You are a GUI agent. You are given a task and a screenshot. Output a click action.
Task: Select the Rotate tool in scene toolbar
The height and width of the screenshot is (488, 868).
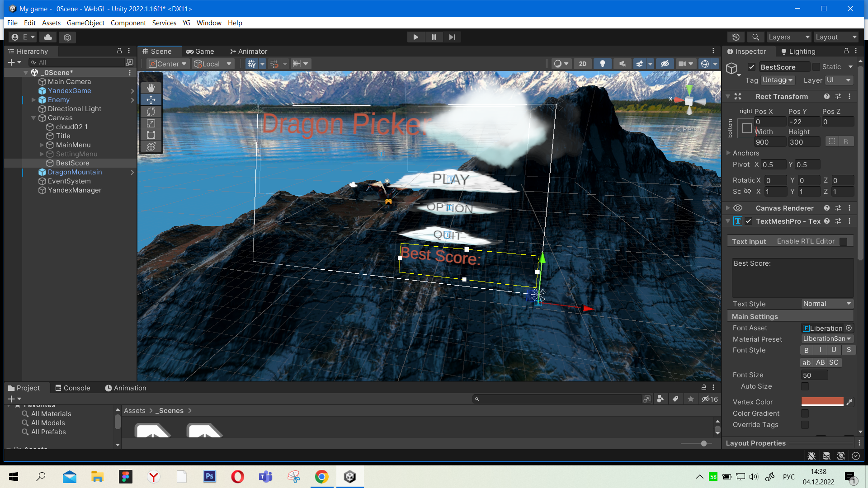click(151, 111)
